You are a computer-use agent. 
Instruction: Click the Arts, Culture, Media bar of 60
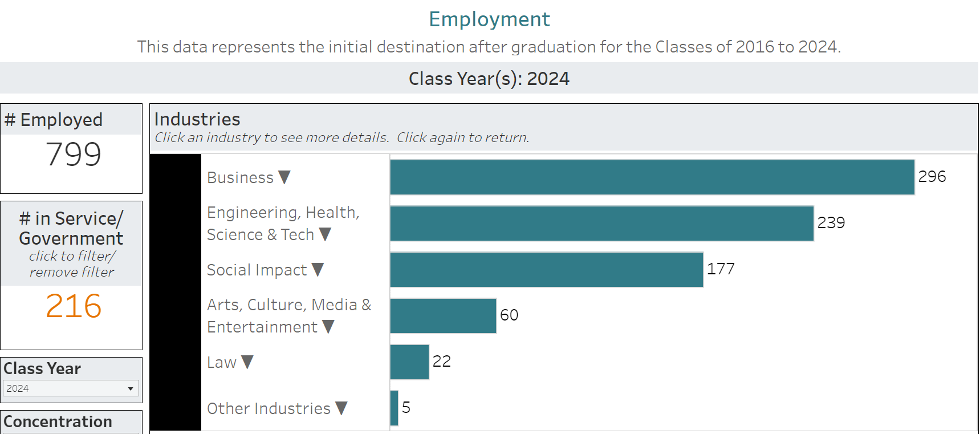coord(443,316)
